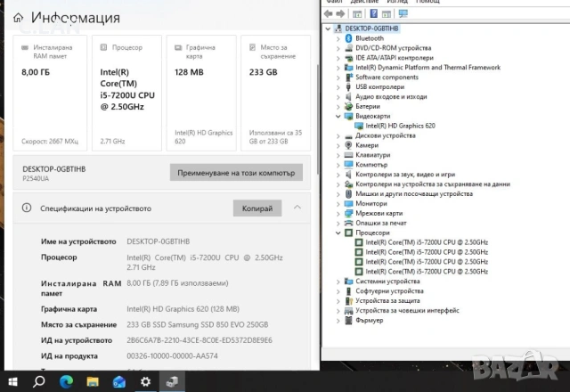Viewport: 570px width, 392px height.
Task: Expand the Дискови устройства node
Action: click(x=338, y=135)
